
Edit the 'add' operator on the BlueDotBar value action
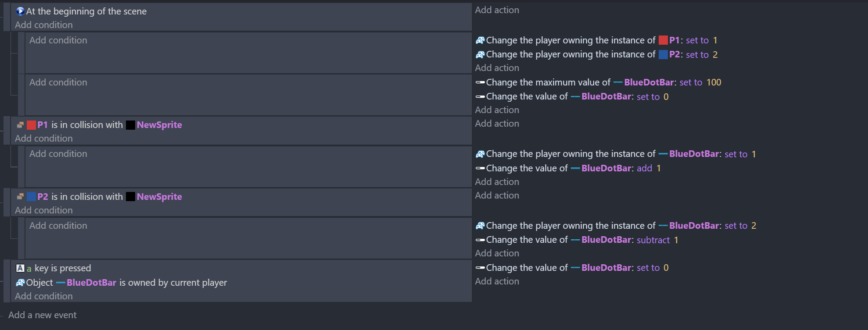pyautogui.click(x=644, y=168)
